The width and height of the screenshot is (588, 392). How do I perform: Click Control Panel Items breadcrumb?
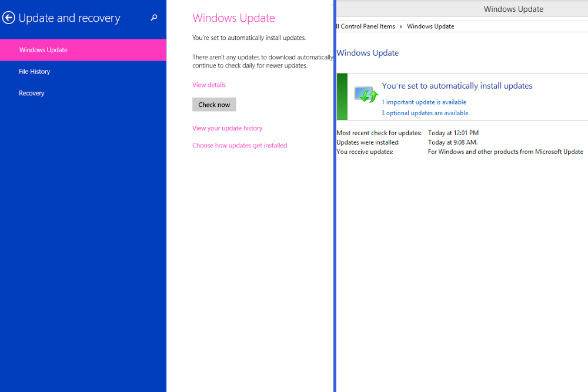(366, 26)
